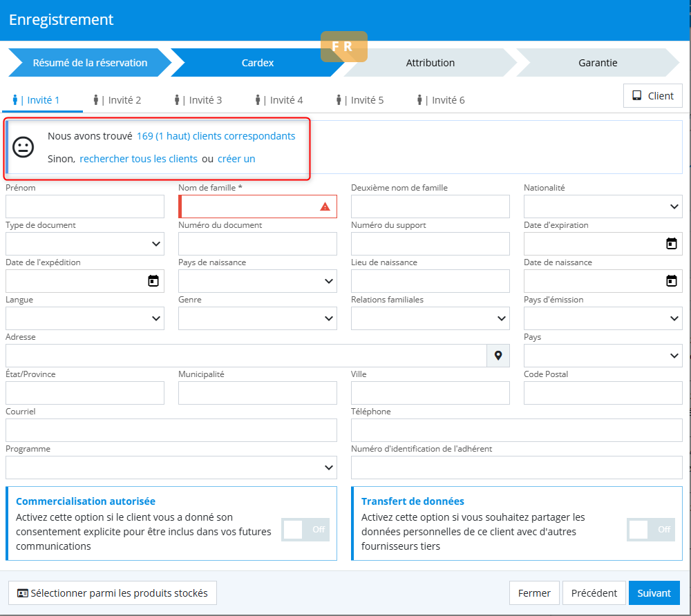Click the FR language badge
This screenshot has height=616, width=691.
coord(343,47)
